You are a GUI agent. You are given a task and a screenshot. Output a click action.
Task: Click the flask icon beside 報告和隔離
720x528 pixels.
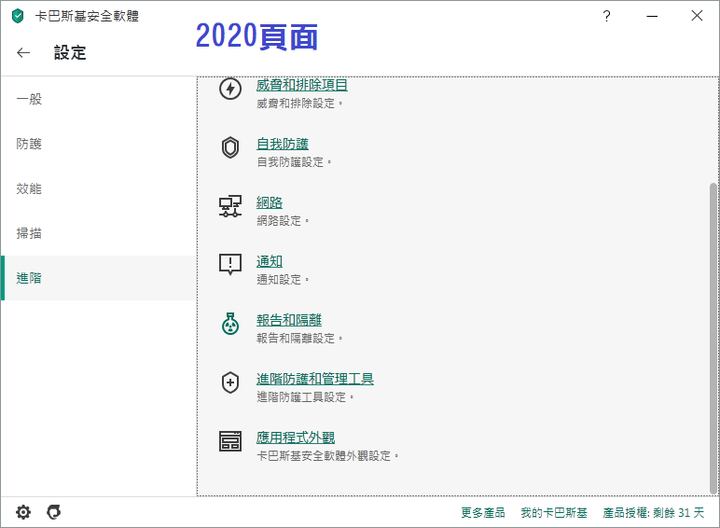pos(230,324)
